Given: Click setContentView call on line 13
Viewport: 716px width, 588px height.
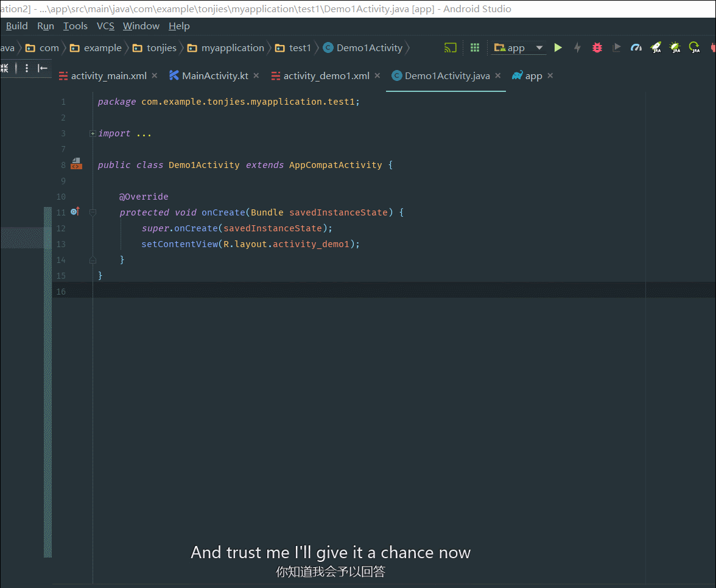Looking at the screenshot, I should click(180, 244).
